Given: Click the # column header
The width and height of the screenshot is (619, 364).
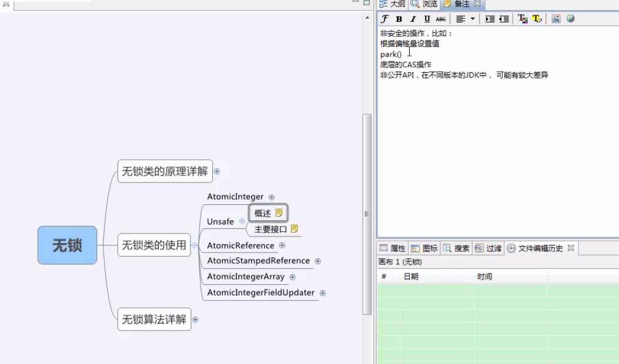Looking at the screenshot, I should [389, 277].
